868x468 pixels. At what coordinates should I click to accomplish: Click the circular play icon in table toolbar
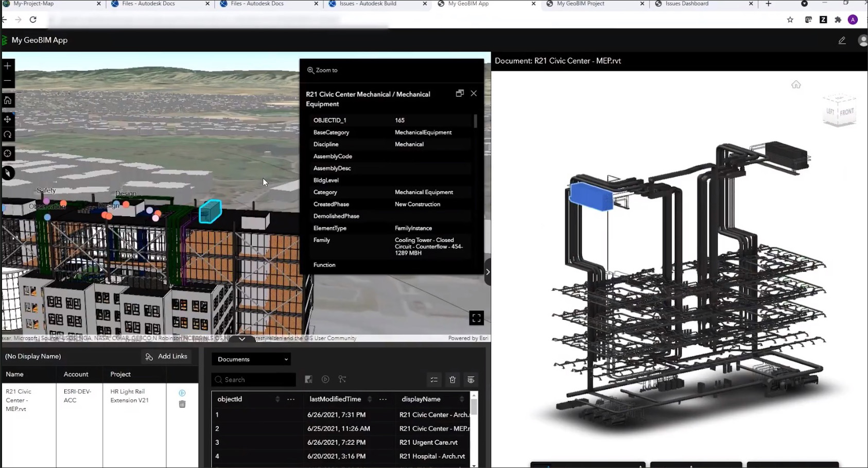click(325, 379)
